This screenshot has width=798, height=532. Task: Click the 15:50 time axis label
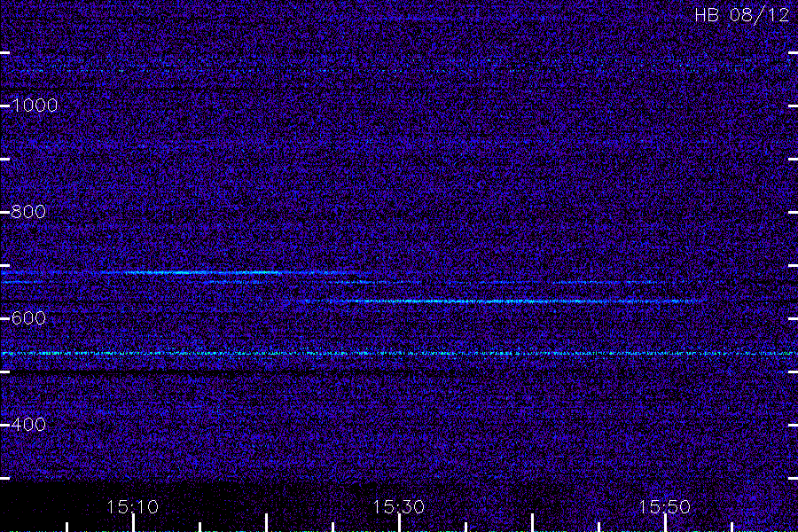[664, 507]
